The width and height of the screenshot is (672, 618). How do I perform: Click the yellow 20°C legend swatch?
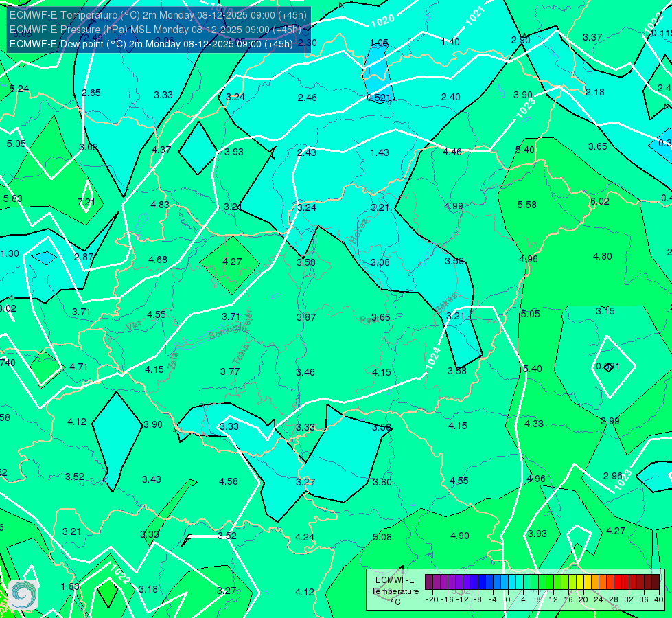(580, 582)
